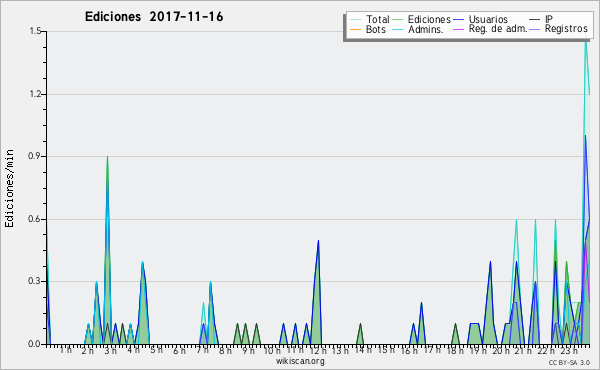
Task: Click the "3 h" x-axis label
Action: pos(111,351)
